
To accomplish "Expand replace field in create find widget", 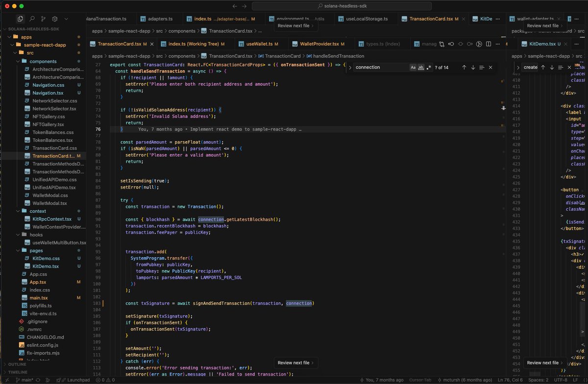I will [518, 67].
